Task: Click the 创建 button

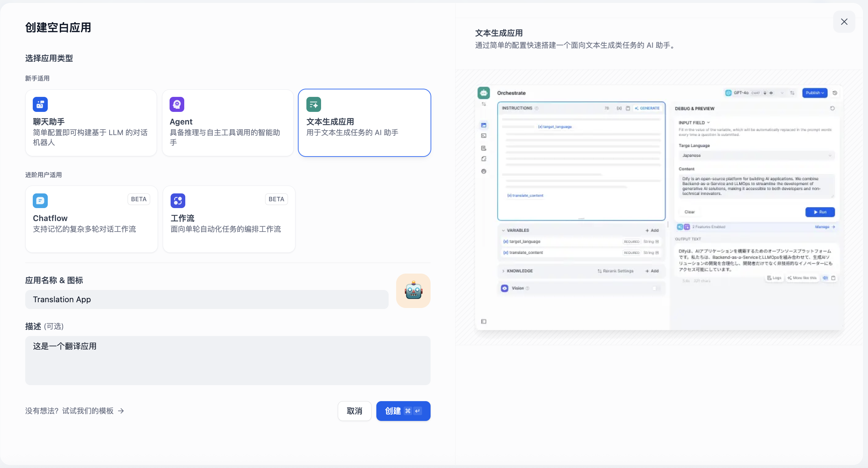Action: (403, 411)
